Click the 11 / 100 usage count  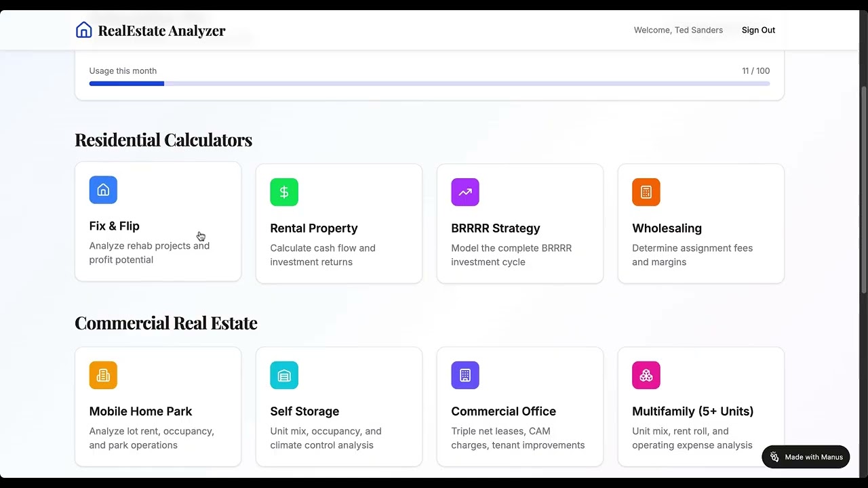pyautogui.click(x=755, y=70)
